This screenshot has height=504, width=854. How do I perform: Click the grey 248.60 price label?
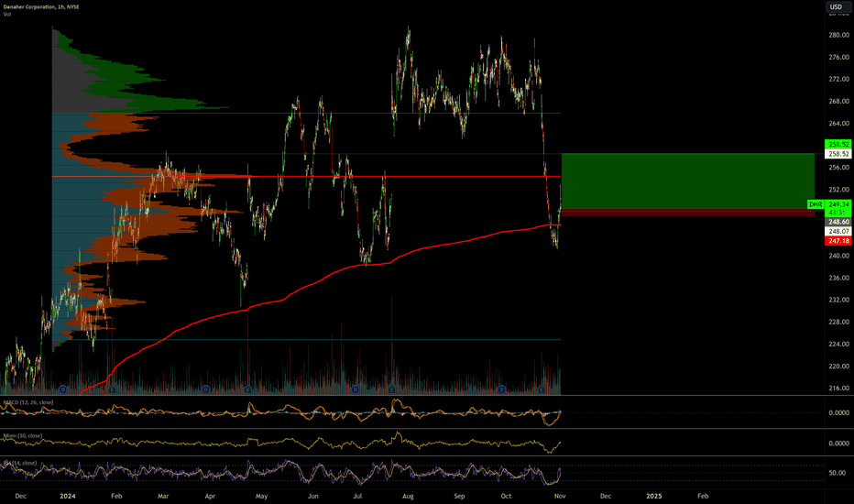(838, 222)
